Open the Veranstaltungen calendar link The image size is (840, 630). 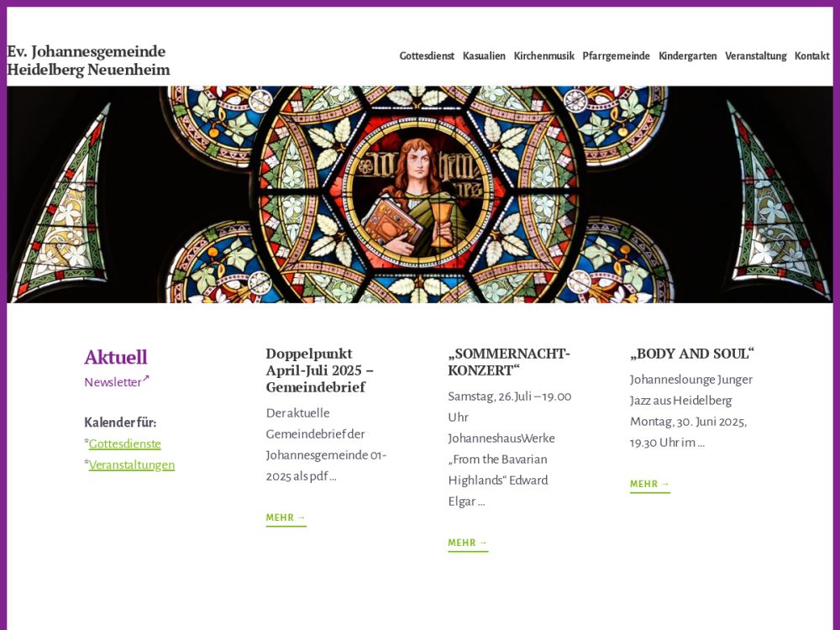[x=131, y=465]
